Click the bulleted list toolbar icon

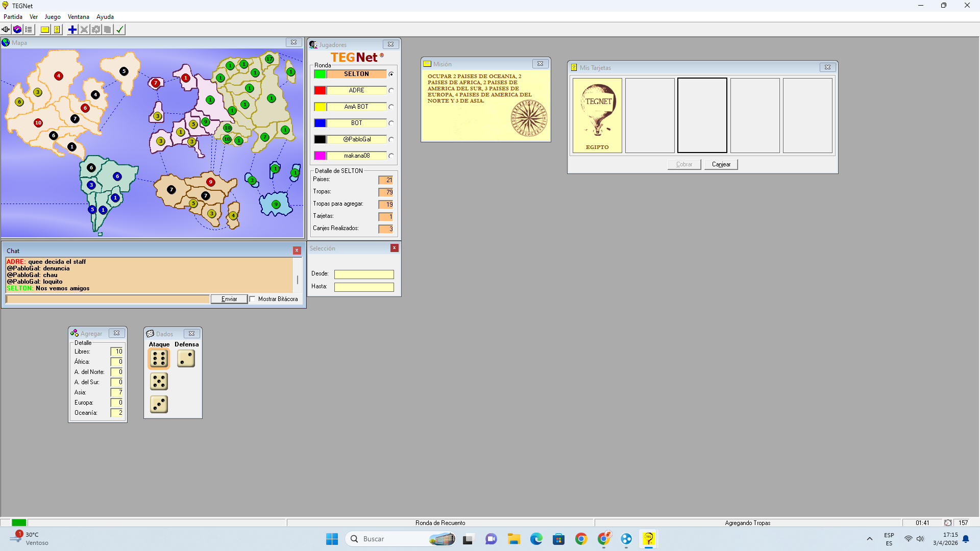tap(29, 30)
